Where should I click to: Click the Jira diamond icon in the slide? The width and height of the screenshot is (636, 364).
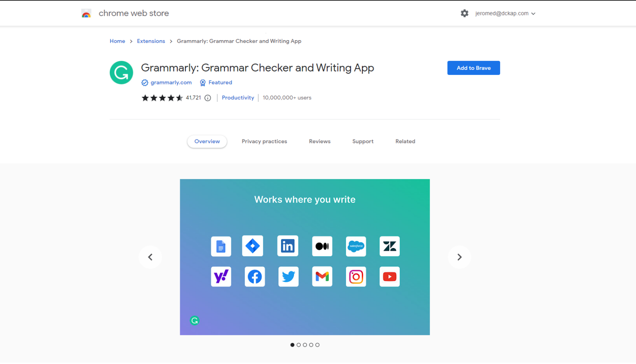pyautogui.click(x=253, y=246)
